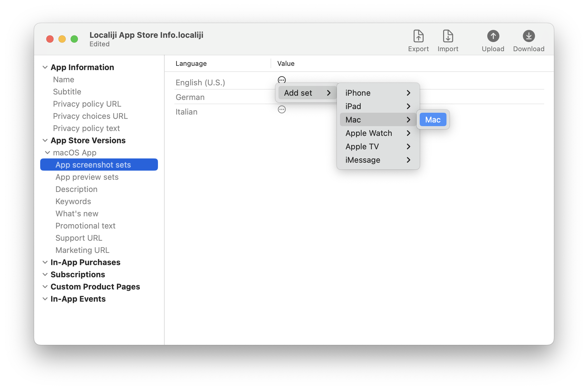
Task: Toggle the Custom Product Pages chevron
Action: 45,287
